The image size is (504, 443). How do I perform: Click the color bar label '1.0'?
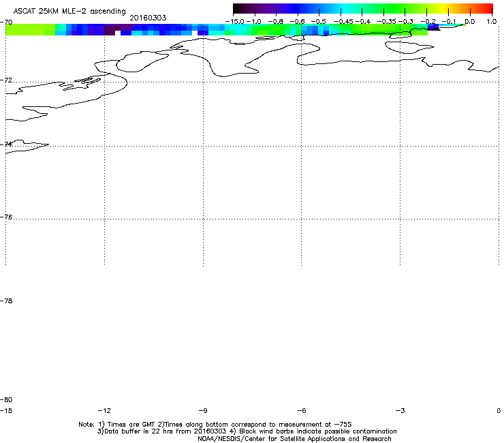pos(491,22)
